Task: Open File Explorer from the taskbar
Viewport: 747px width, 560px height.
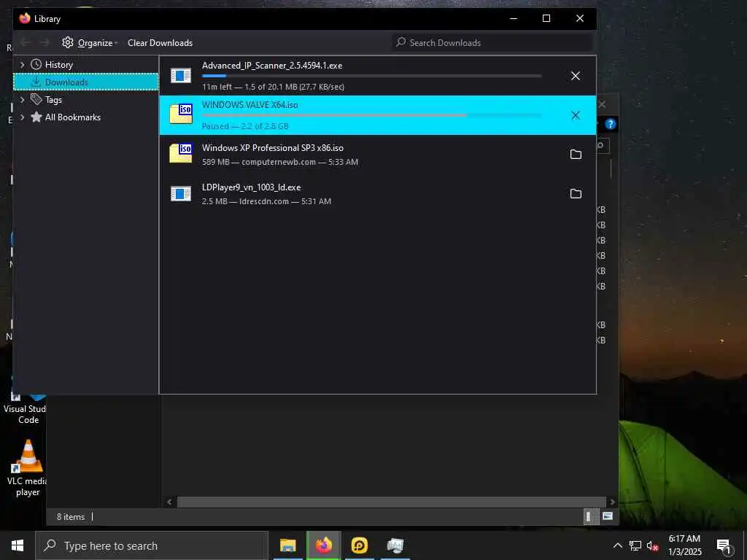Action: 287,545
